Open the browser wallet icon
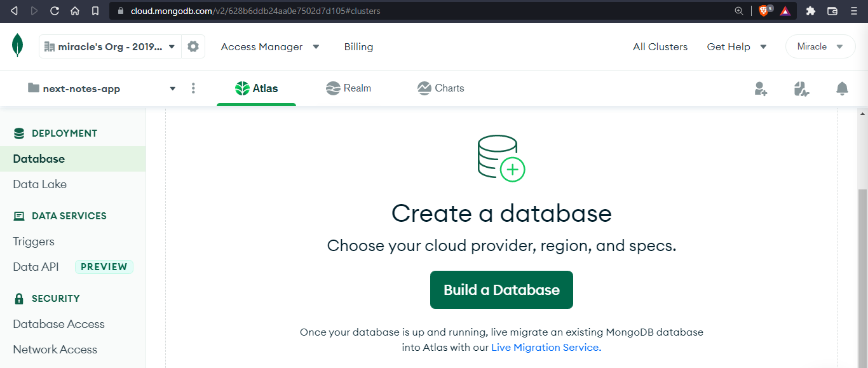The height and width of the screenshot is (368, 868). pyautogui.click(x=832, y=11)
